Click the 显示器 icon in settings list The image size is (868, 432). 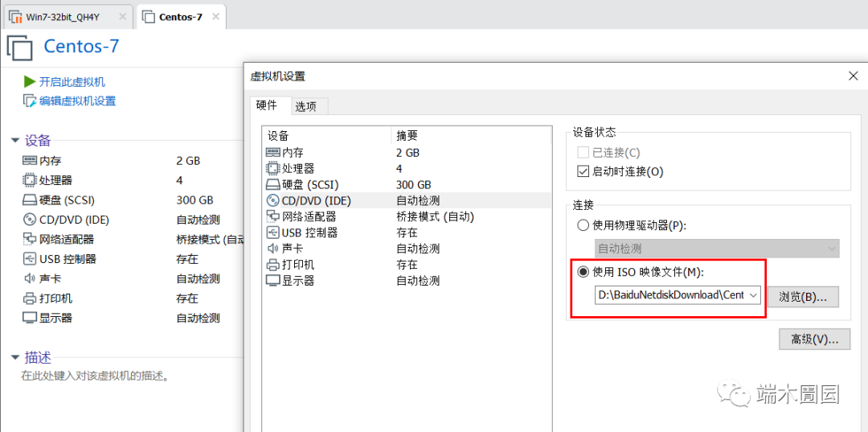(x=273, y=281)
